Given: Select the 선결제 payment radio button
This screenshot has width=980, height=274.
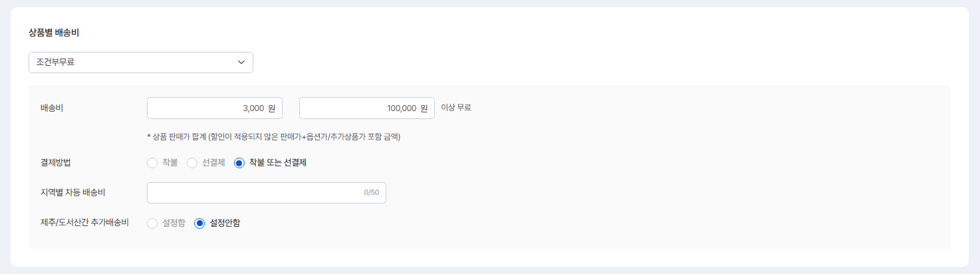Looking at the screenshot, I should (192, 163).
